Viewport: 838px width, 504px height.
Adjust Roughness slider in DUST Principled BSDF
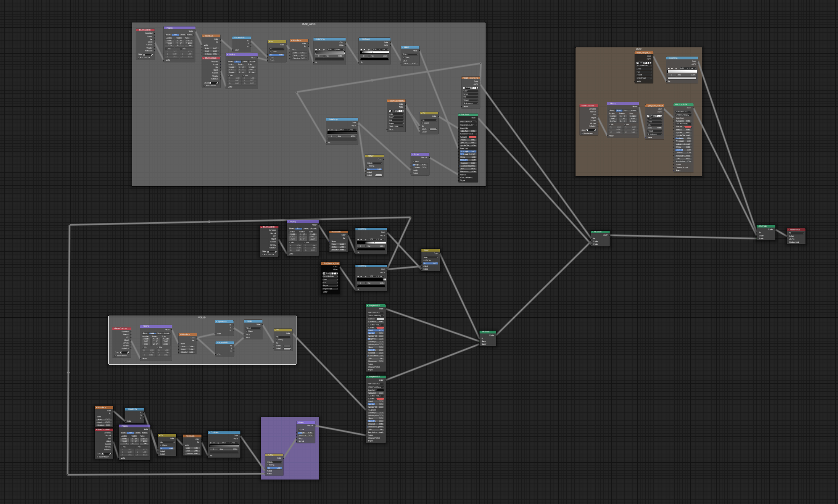(x=683, y=138)
